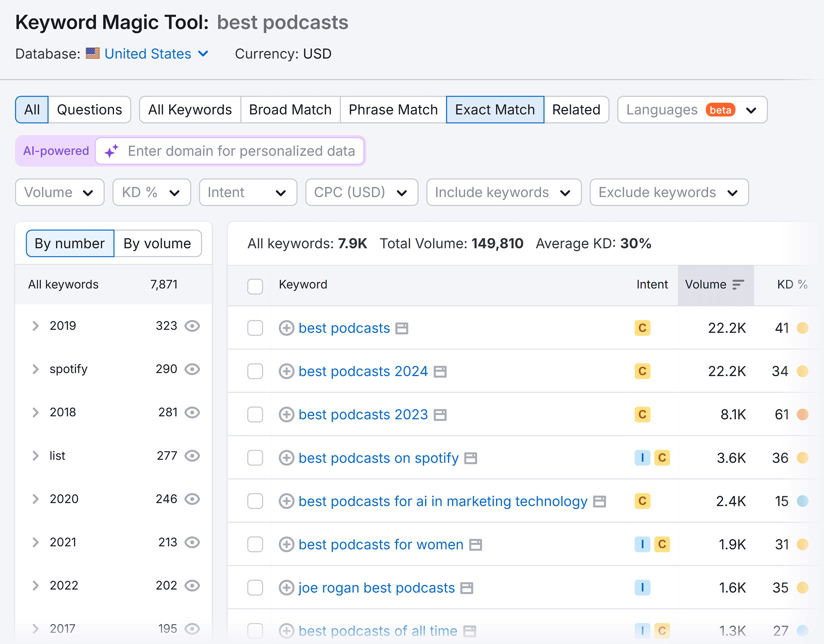Click Commercial intent badge for 'best podcasts'
Image resolution: width=824 pixels, height=644 pixels.
(x=642, y=328)
